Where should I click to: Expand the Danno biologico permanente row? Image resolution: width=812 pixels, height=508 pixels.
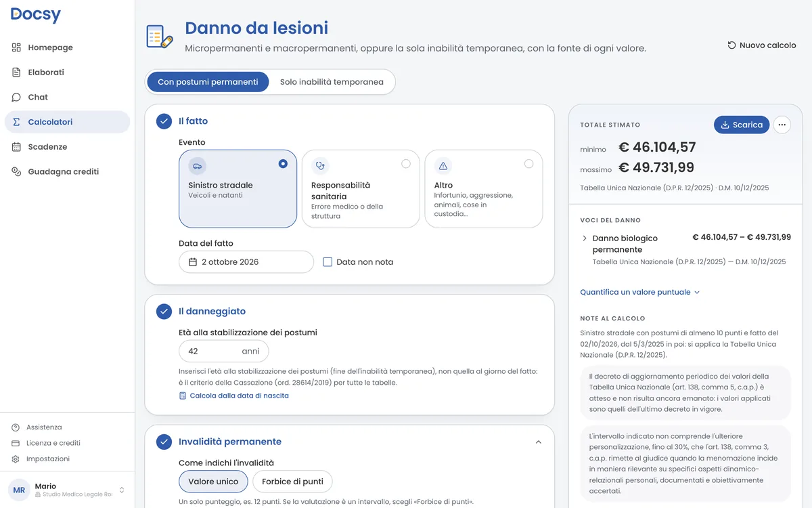click(585, 238)
